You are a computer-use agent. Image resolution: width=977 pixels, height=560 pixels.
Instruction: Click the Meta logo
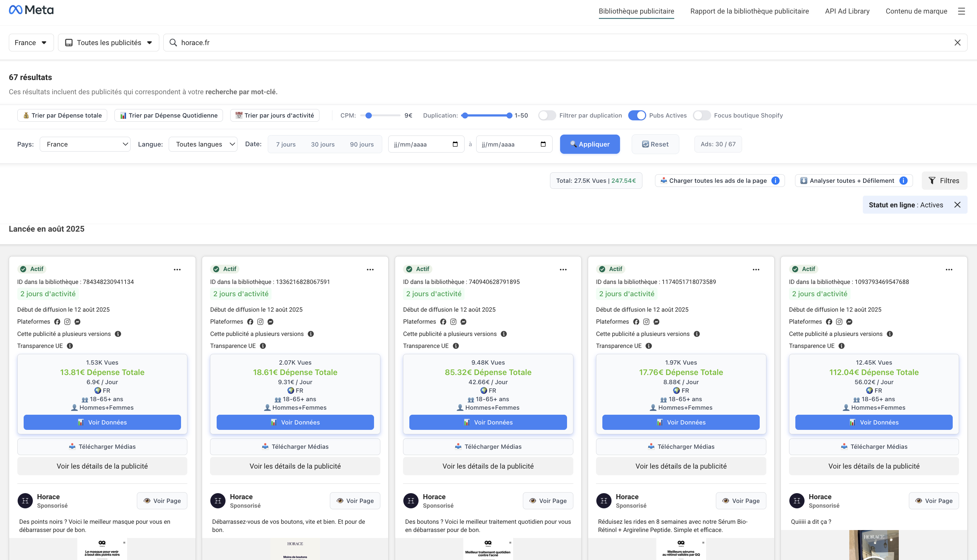click(x=31, y=10)
